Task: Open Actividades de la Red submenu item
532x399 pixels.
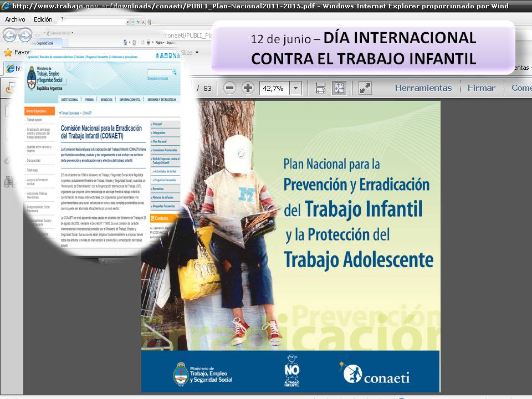Action: click(x=165, y=171)
